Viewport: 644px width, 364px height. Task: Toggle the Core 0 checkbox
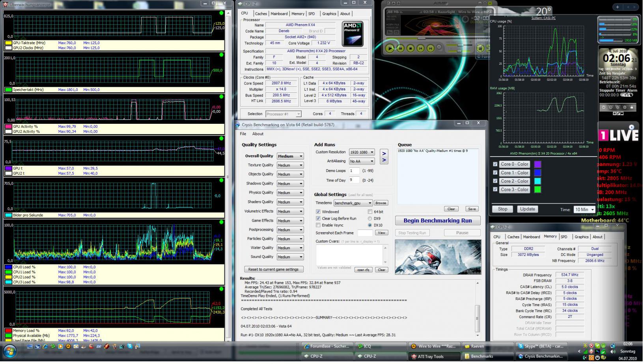click(495, 164)
